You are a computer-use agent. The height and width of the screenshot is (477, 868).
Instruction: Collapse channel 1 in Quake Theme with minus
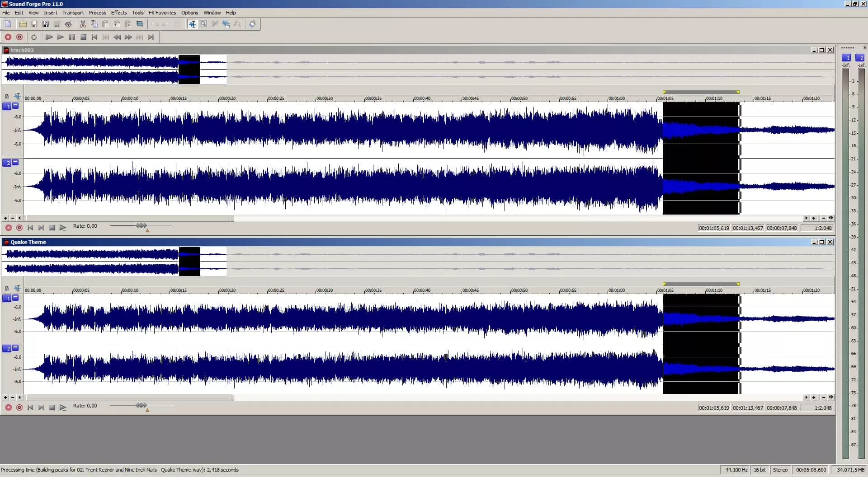[15, 297]
